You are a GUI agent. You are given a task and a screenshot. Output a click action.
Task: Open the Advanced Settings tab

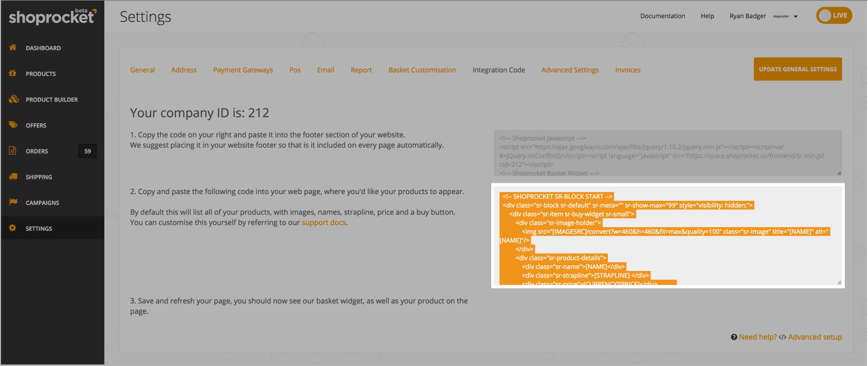[570, 70]
